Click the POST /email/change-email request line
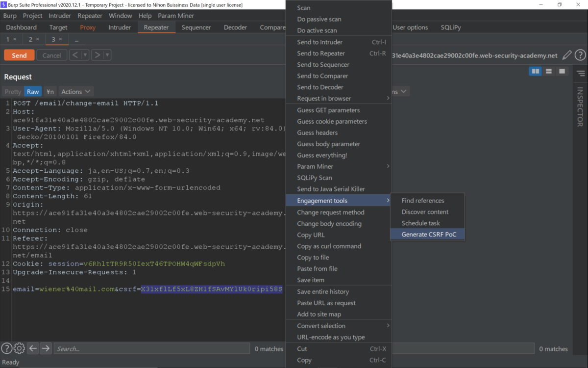The width and height of the screenshot is (588, 368). tap(86, 103)
